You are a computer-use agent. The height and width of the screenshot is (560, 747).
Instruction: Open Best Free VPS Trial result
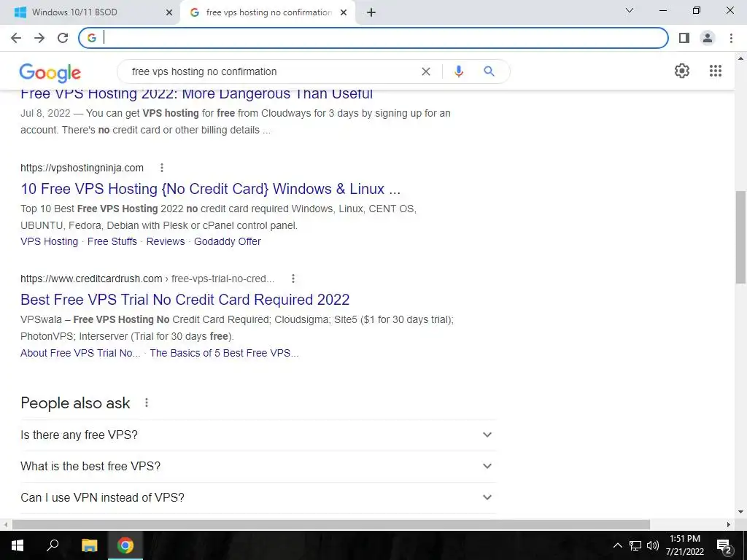185,300
